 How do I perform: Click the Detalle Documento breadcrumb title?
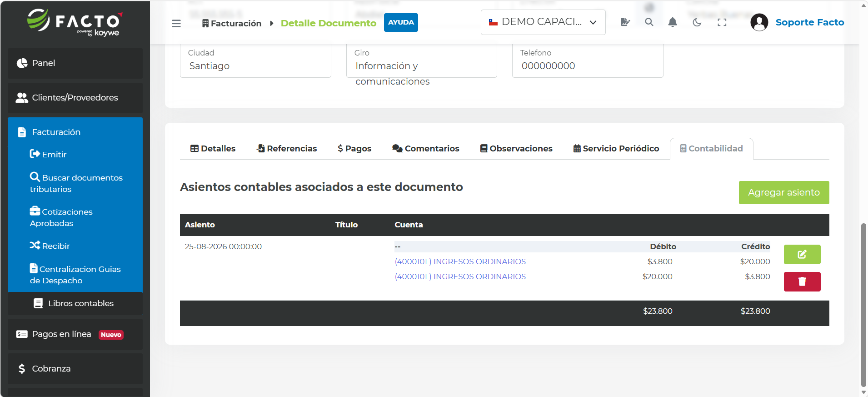pyautogui.click(x=328, y=23)
